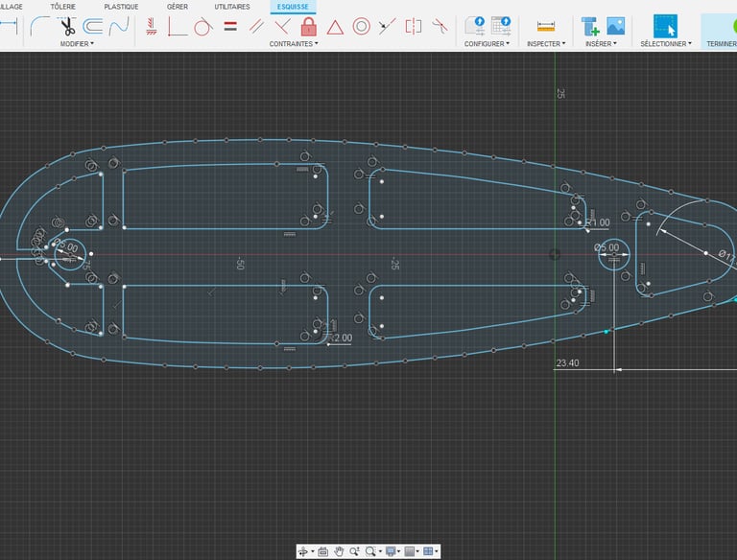
Task: Expand the SÉLECTIONNER dropdown
Action: pyautogui.click(x=666, y=44)
